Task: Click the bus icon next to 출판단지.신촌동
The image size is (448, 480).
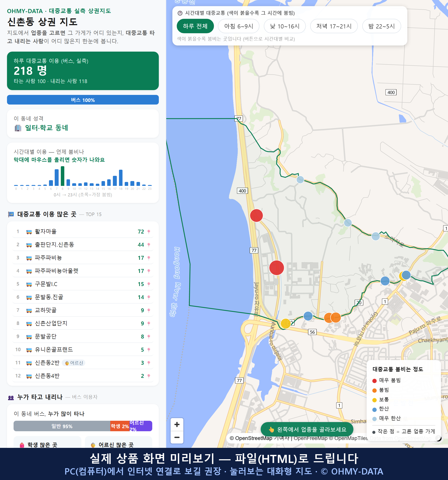Action: [29, 245]
